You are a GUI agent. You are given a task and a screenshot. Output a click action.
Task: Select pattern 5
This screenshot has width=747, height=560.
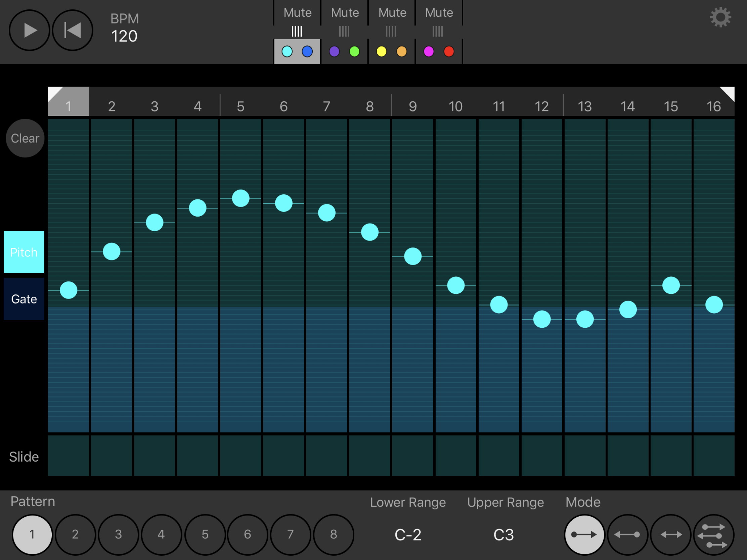point(205,534)
